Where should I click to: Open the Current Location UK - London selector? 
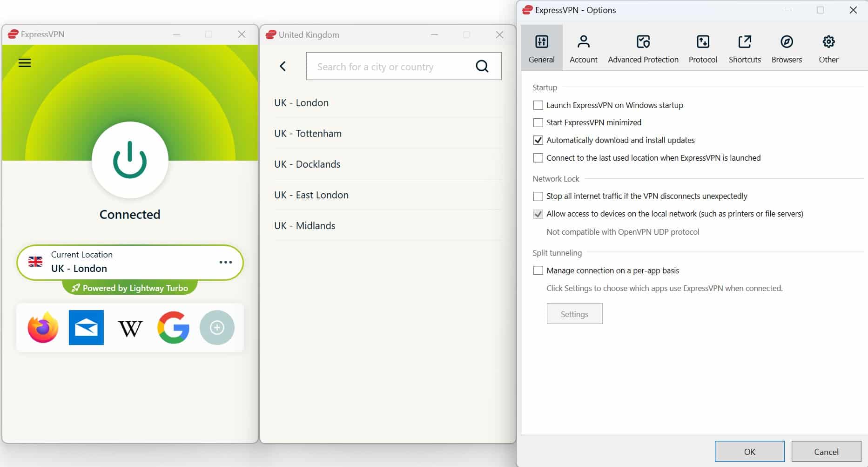pos(130,262)
